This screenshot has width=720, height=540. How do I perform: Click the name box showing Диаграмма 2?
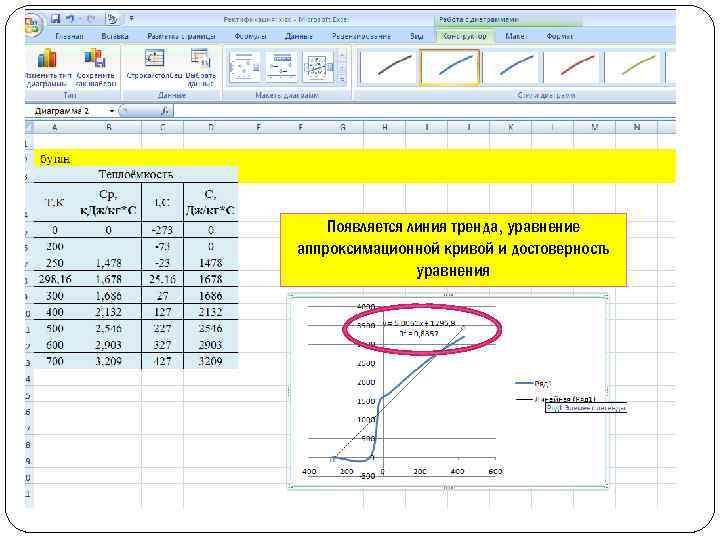pyautogui.click(x=69, y=111)
